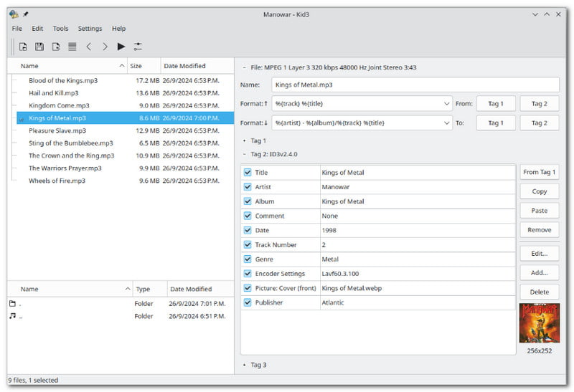Click the Open file toolbar icon
This screenshot has width=574, height=392.
point(23,47)
